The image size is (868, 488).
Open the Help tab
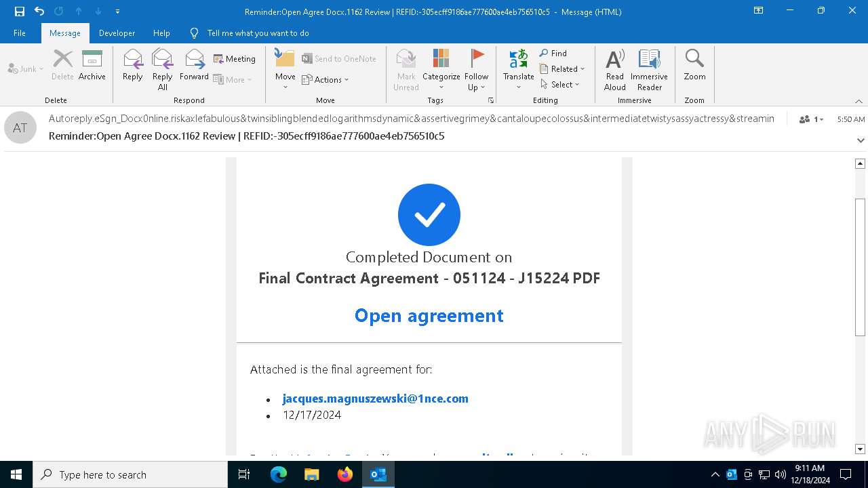coord(161,33)
